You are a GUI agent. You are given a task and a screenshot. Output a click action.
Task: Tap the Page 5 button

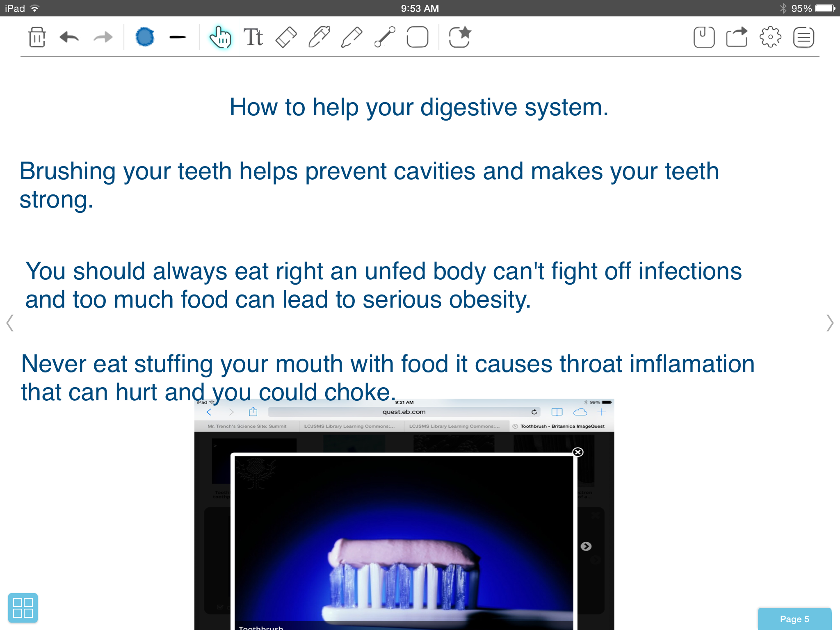794,619
